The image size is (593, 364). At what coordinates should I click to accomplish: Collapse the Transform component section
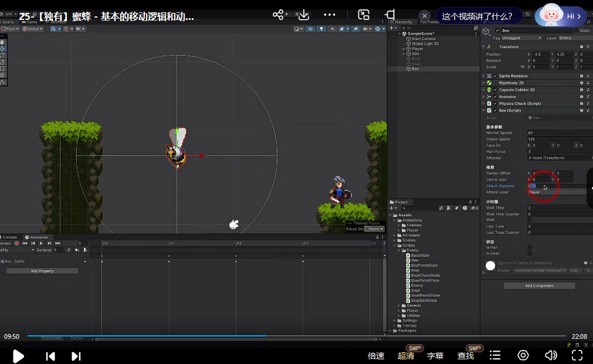(x=484, y=47)
